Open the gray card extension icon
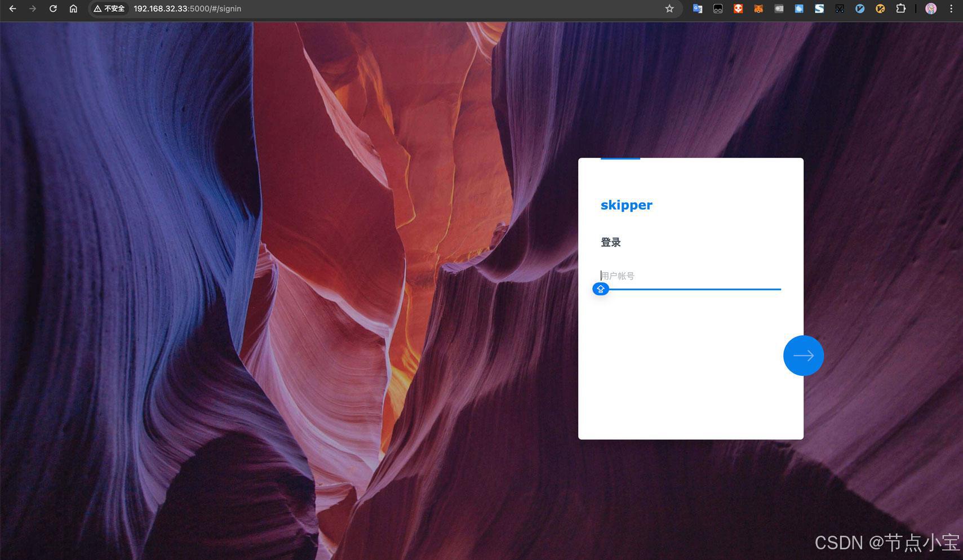This screenshot has height=560, width=963. coord(779,8)
